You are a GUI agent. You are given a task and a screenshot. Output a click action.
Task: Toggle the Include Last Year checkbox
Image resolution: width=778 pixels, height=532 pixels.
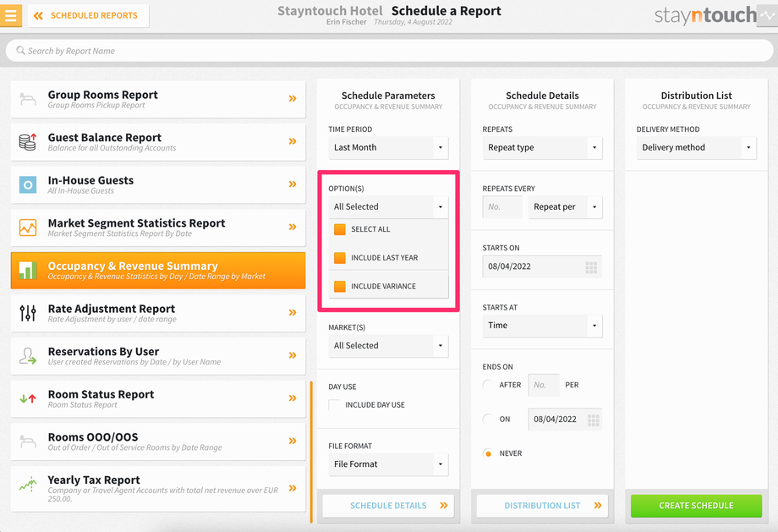pos(340,258)
